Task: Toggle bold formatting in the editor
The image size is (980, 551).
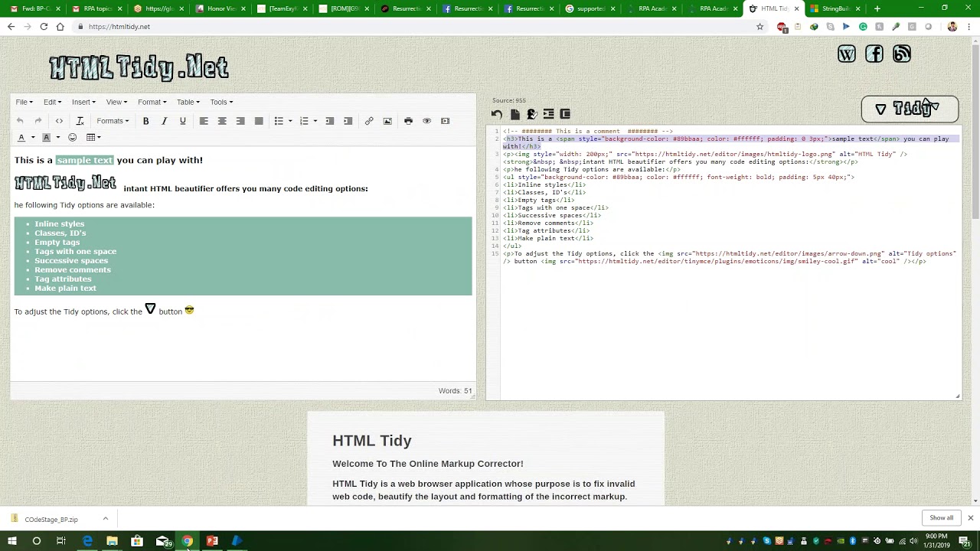Action: click(145, 121)
